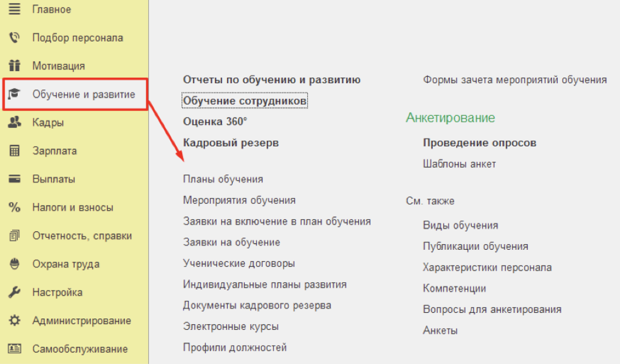Open the Администрирование section
Viewport: 620px width, 364px height.
click(82, 321)
